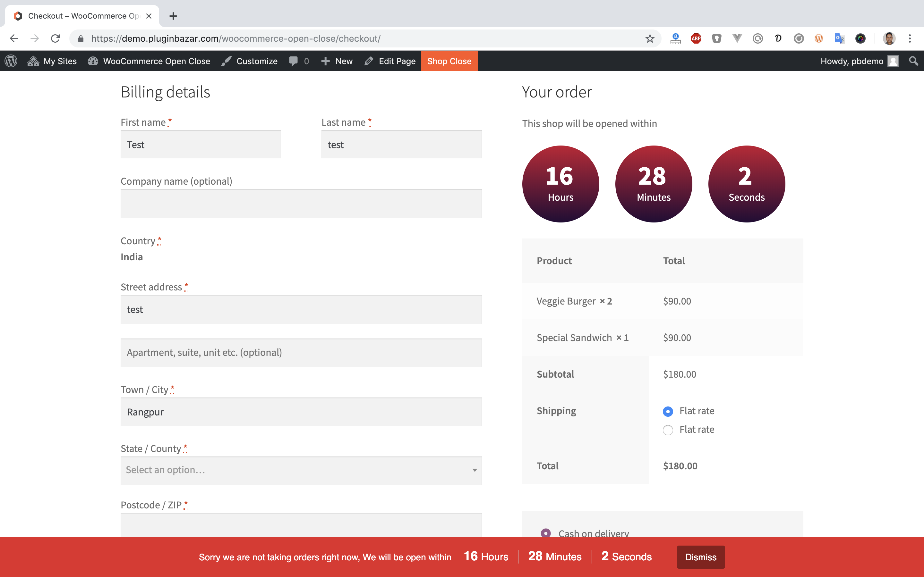Viewport: 924px width, 577px height.
Task: Select the first Flat rate shipping option
Action: click(x=668, y=411)
